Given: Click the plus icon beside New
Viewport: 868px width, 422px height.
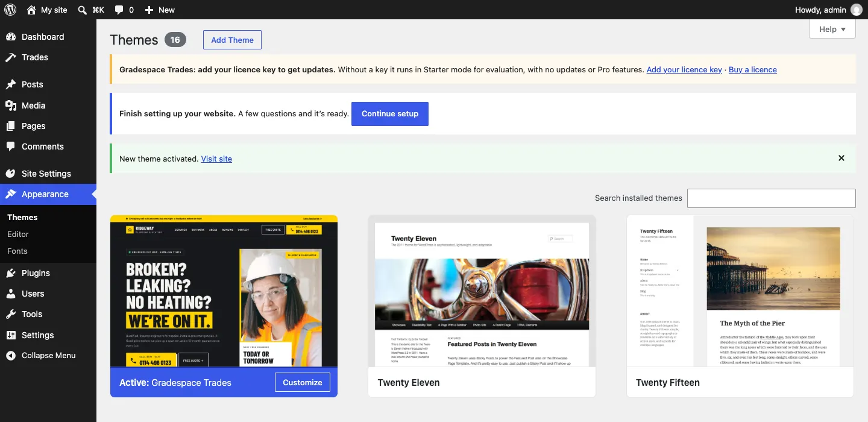Looking at the screenshot, I should [x=149, y=10].
